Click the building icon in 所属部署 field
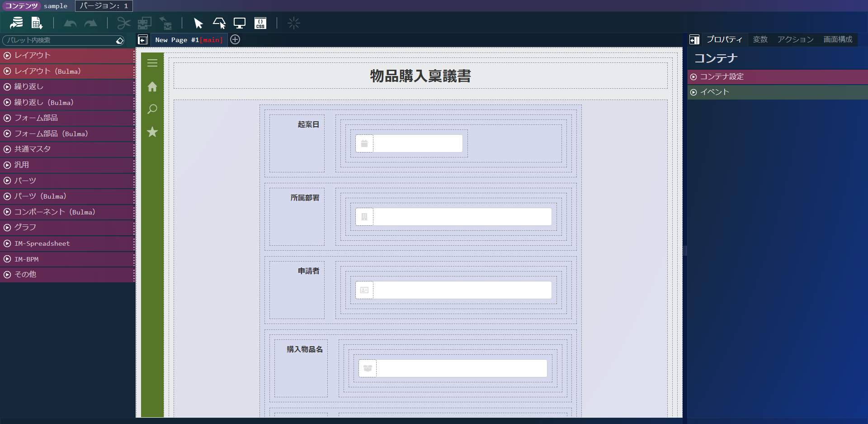This screenshot has height=424, width=868. pos(364,217)
